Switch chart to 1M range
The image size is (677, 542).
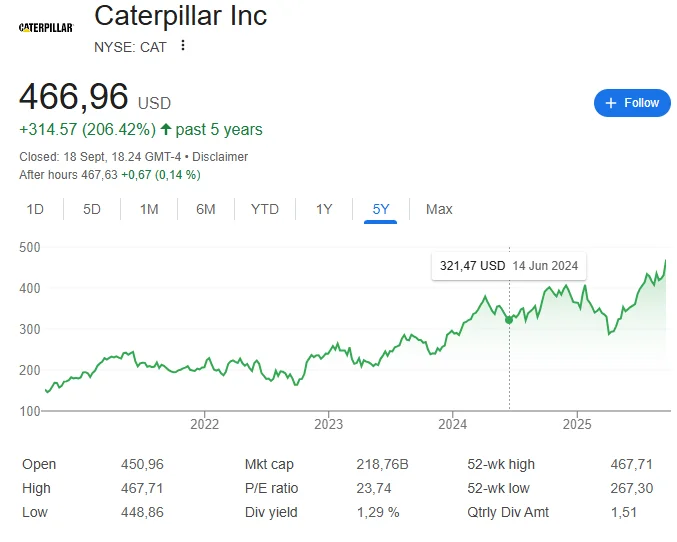[x=149, y=209]
